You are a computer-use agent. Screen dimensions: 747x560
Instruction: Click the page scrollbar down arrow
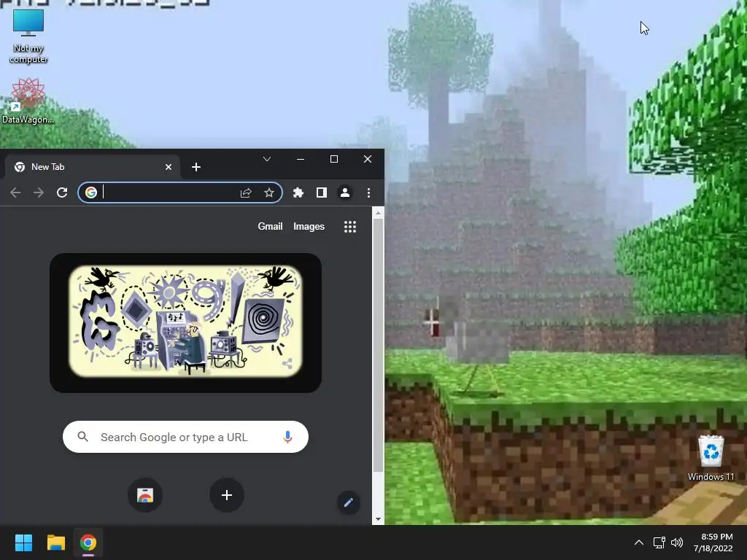coord(379,519)
